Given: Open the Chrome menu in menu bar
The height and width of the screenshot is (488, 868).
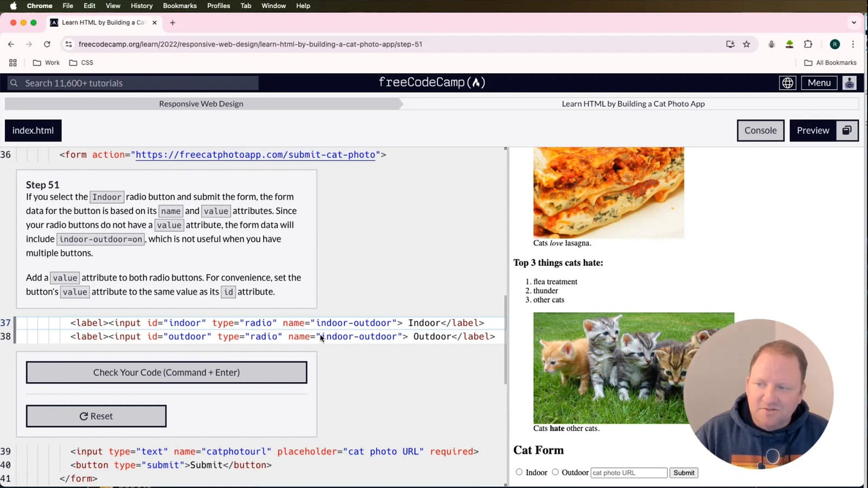Looking at the screenshot, I should 40,6.
